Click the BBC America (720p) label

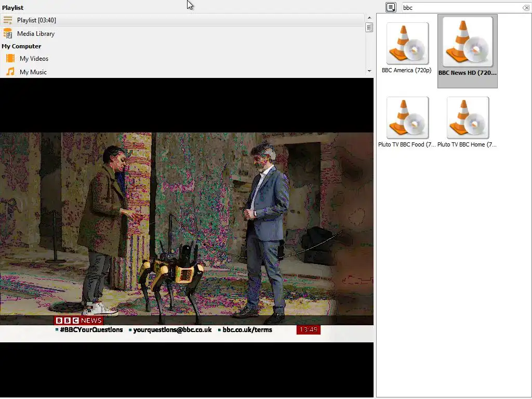406,70
